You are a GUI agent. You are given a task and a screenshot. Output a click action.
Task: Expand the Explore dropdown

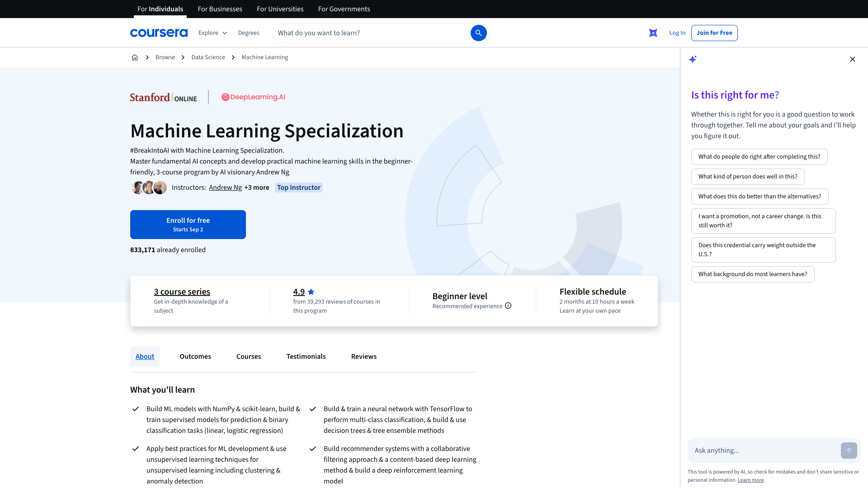click(x=213, y=33)
